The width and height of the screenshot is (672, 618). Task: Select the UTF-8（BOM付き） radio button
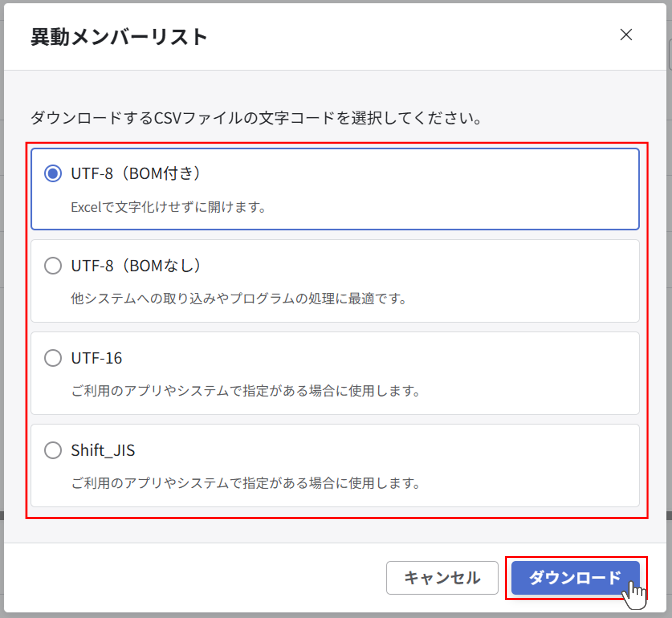click(x=53, y=173)
